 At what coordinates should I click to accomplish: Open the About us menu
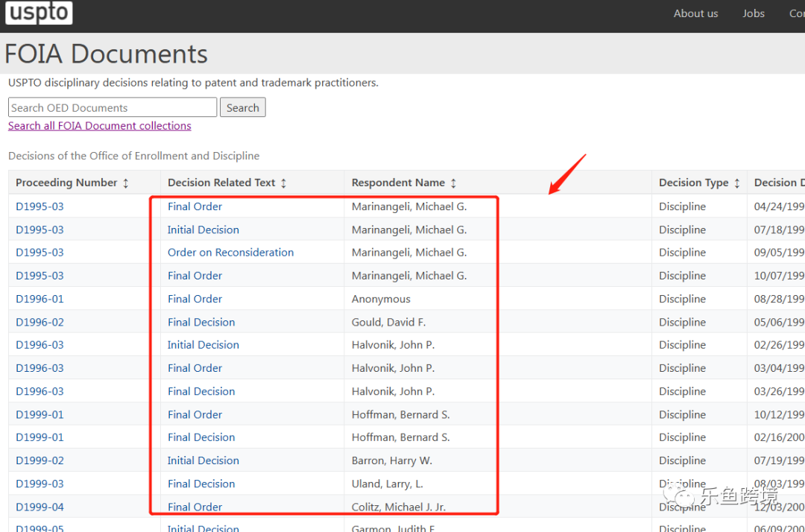[695, 13]
